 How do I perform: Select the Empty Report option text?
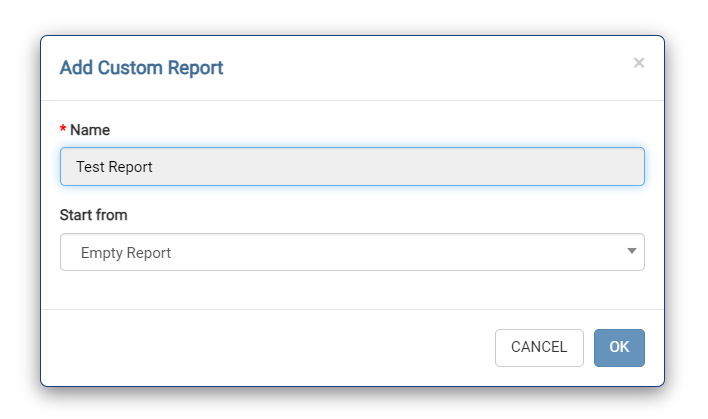point(125,253)
